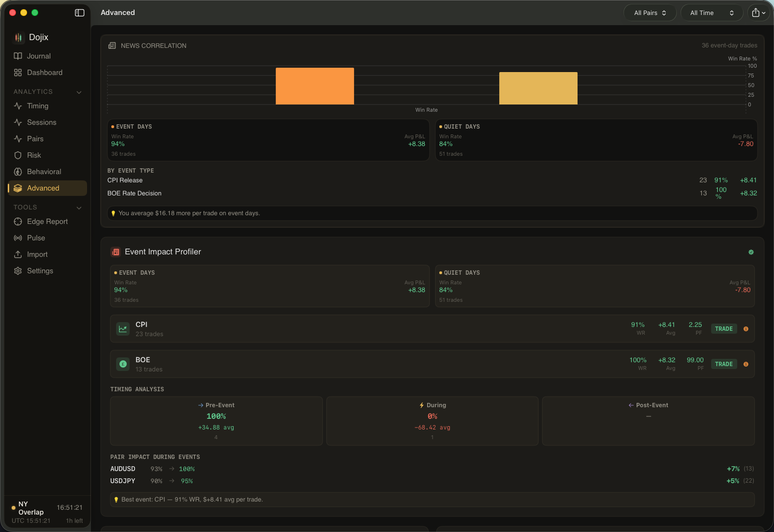Select the Risk shield icon in sidebar
The width and height of the screenshot is (774, 532).
click(18, 155)
